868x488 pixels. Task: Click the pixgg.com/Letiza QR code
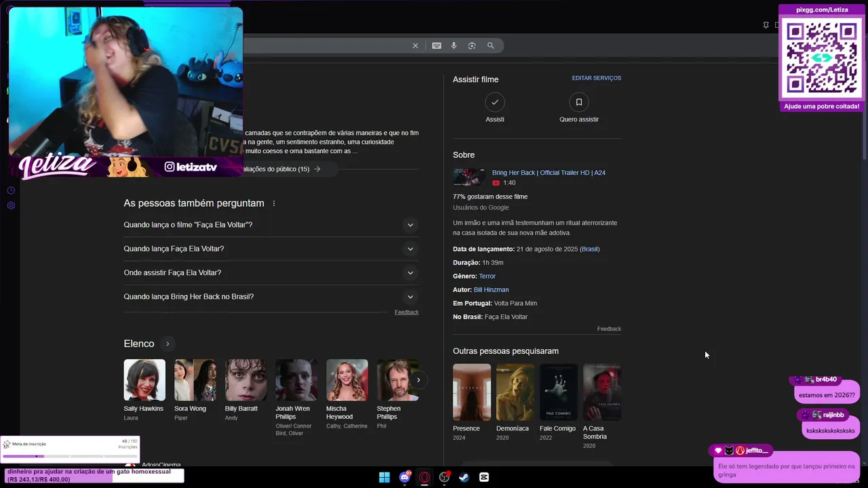[x=822, y=58]
